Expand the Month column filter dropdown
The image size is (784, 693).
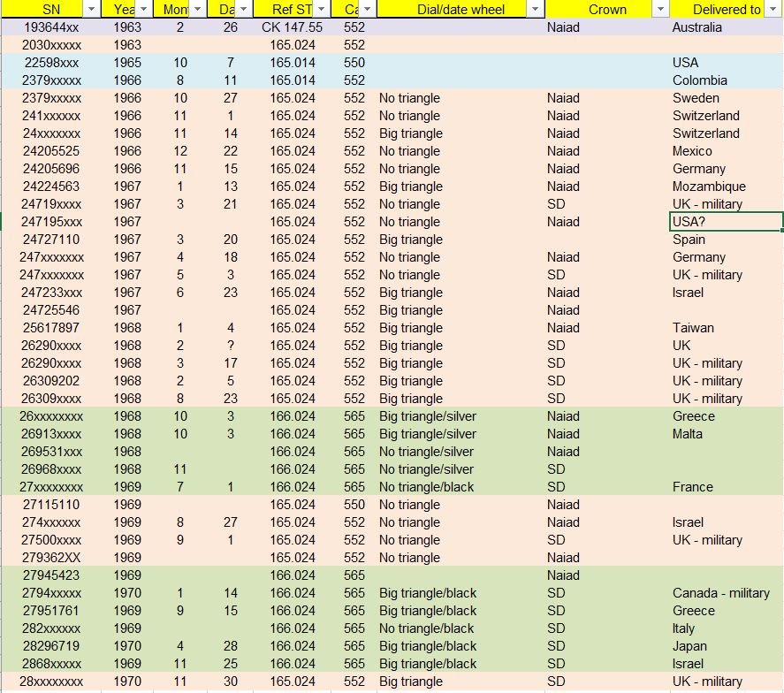[195, 10]
